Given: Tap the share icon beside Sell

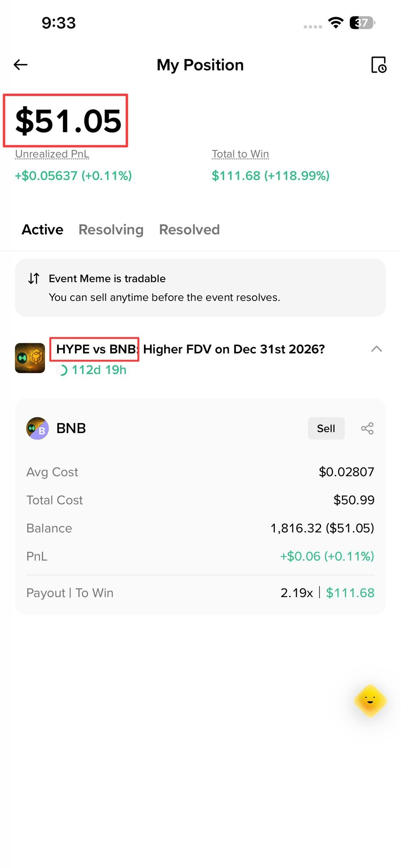Looking at the screenshot, I should click(367, 428).
